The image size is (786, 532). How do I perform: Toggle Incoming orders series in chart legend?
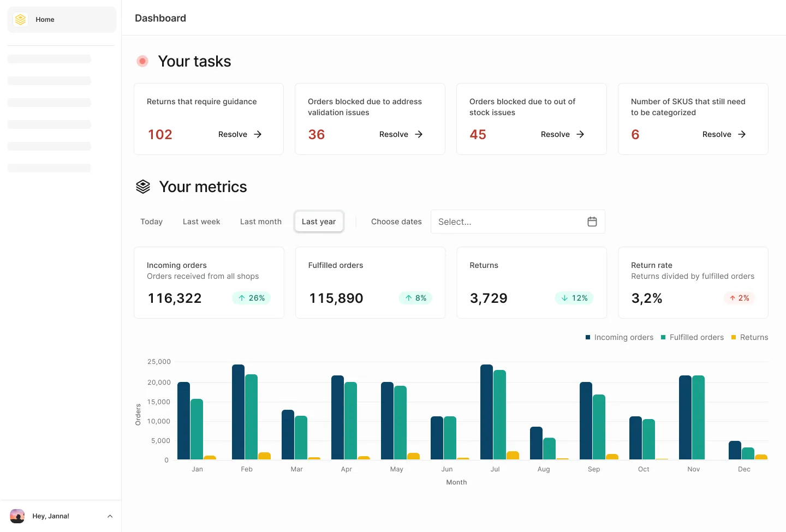tap(619, 337)
